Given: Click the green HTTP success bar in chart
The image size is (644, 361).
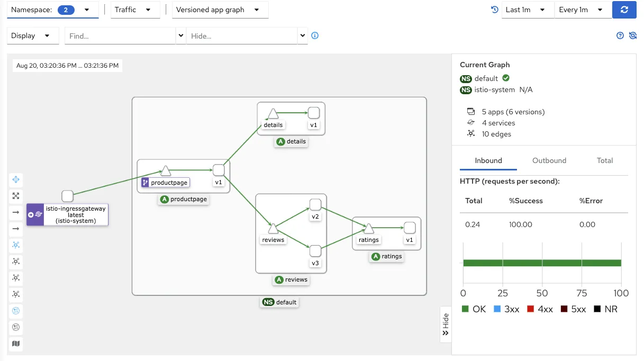Looking at the screenshot, I should pos(542,263).
